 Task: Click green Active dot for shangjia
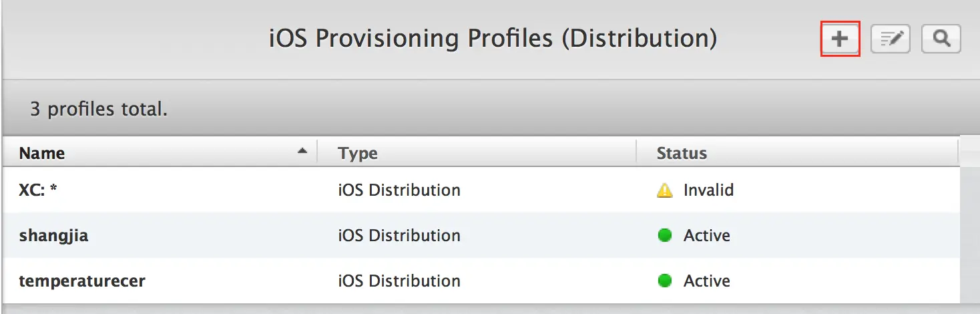tap(664, 235)
